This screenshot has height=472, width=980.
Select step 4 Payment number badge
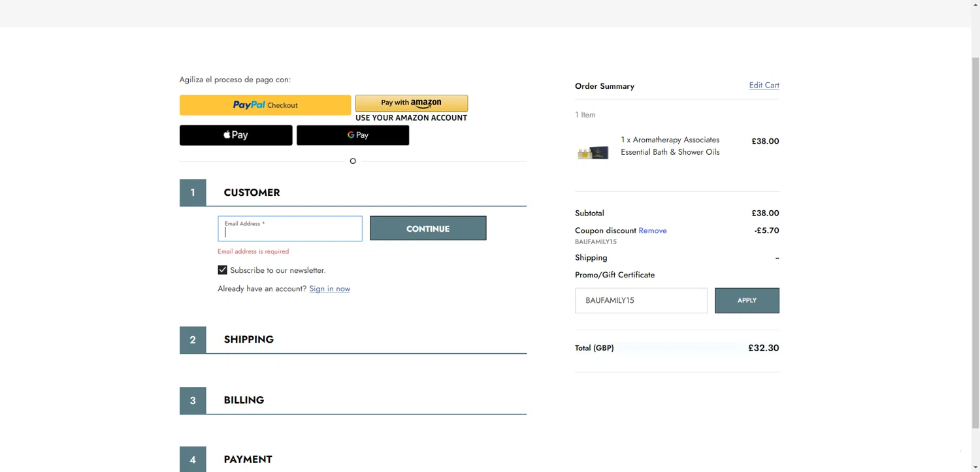pos(193,460)
